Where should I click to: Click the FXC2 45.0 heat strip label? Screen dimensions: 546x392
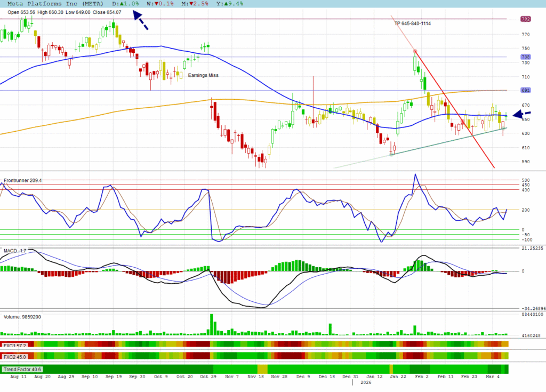click(14, 356)
